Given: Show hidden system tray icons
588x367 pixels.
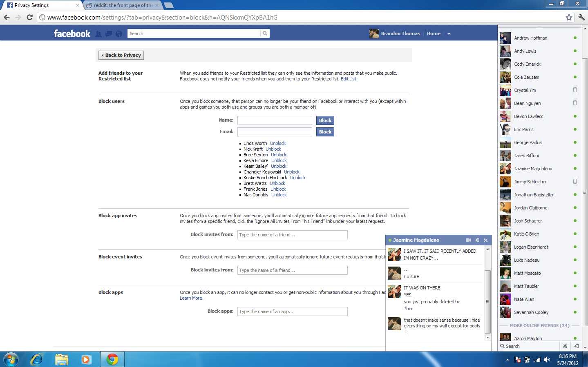Looking at the screenshot, I should pos(508,360).
